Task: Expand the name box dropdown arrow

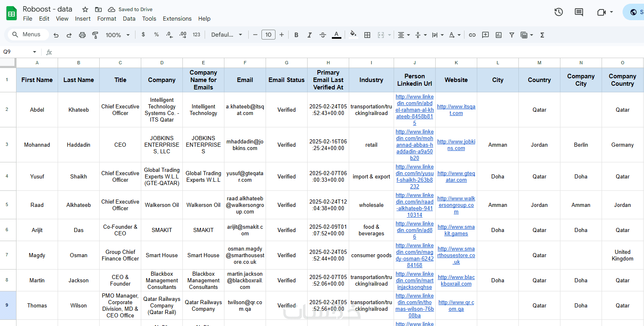Action: tap(35, 52)
